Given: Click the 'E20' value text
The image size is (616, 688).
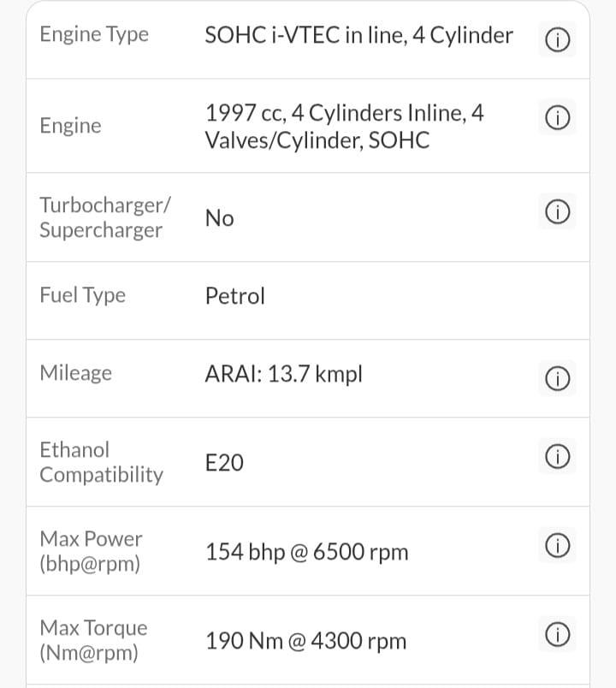Looking at the screenshot, I should point(224,463).
